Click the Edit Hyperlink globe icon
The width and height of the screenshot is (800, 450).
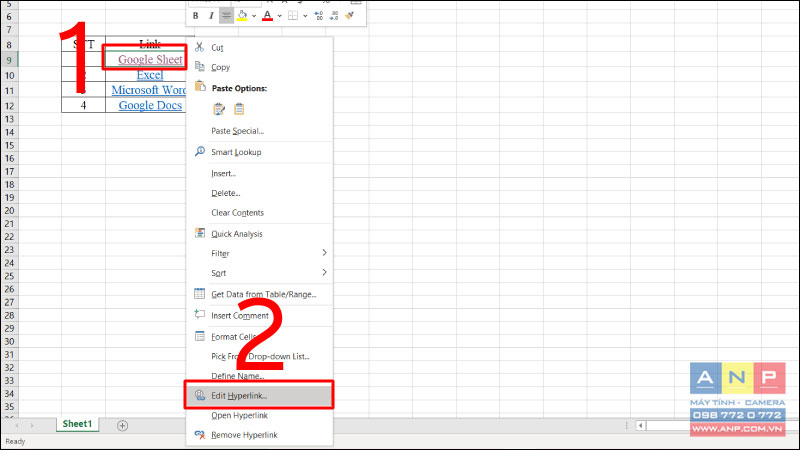(x=199, y=395)
